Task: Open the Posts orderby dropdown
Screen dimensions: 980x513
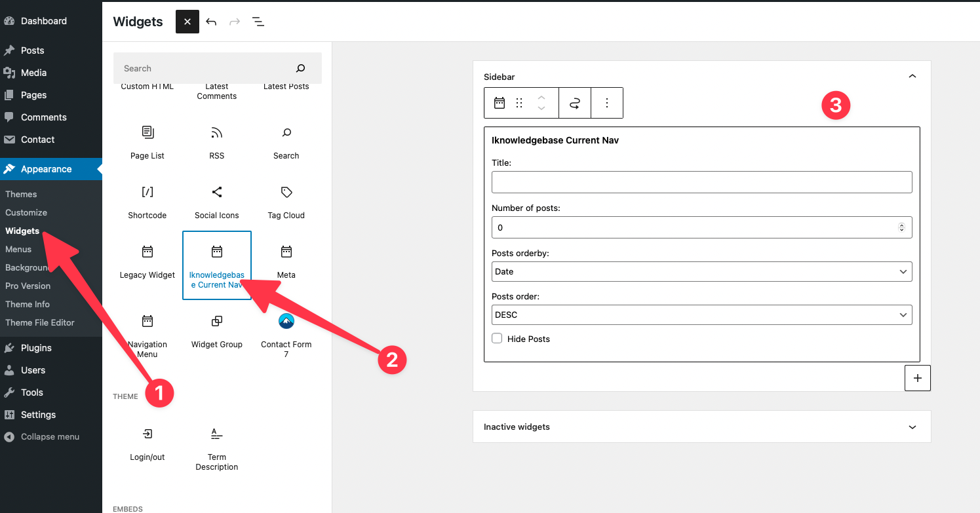Action: (x=701, y=271)
